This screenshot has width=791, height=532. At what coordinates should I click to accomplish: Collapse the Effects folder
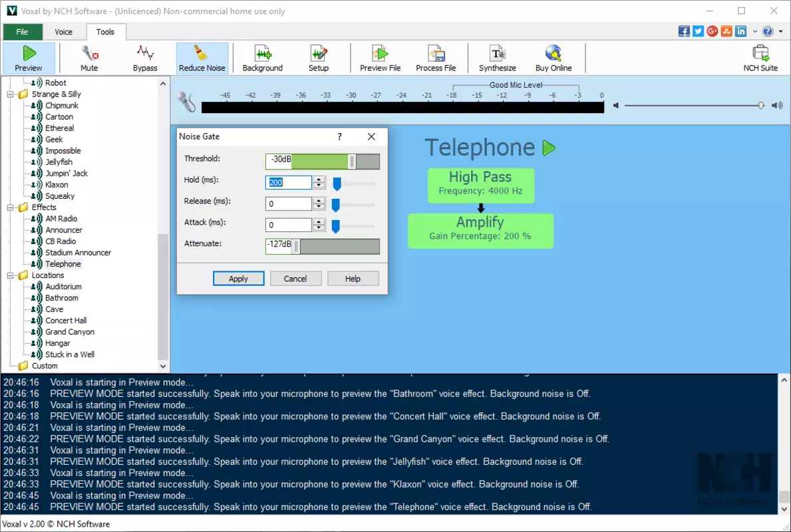pos(10,207)
